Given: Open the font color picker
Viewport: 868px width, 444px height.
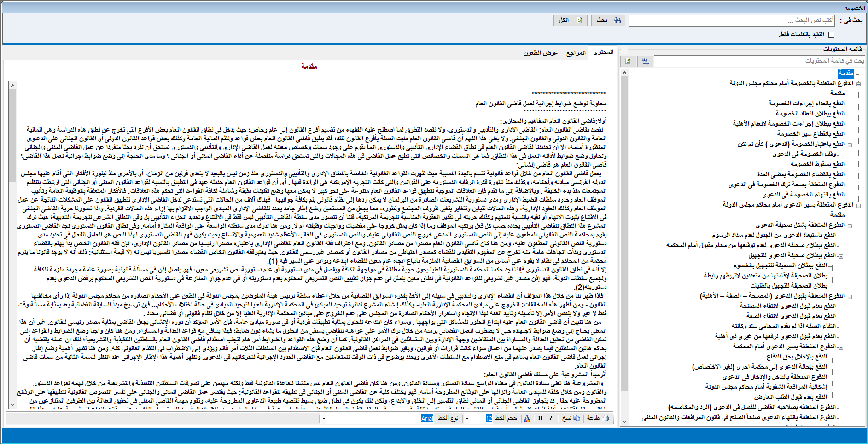Looking at the screenshot, I should coord(527,418).
